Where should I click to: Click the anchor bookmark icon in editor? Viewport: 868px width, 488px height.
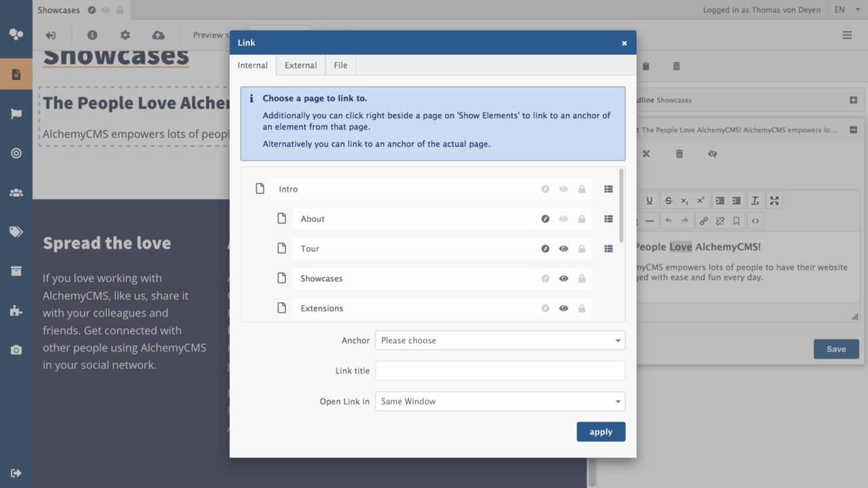[x=736, y=221]
